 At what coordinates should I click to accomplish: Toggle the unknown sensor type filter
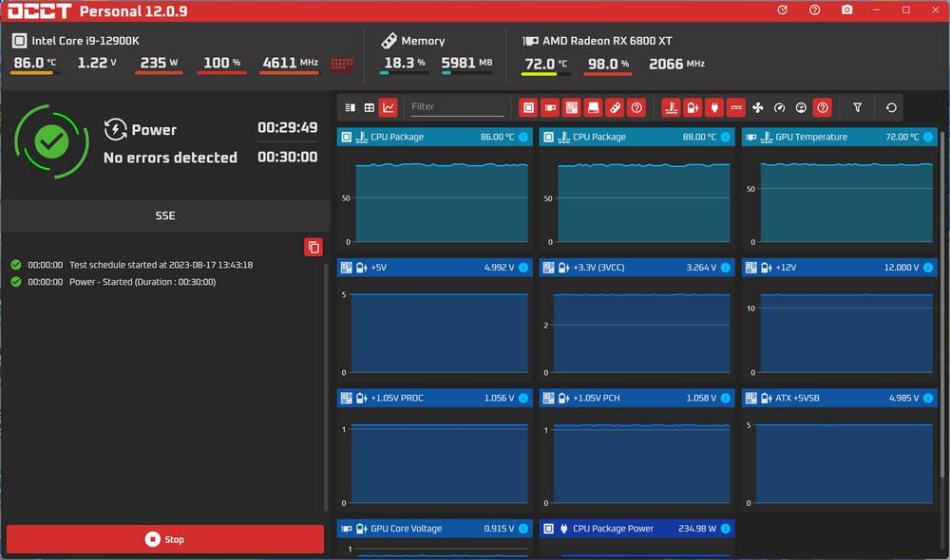822,108
